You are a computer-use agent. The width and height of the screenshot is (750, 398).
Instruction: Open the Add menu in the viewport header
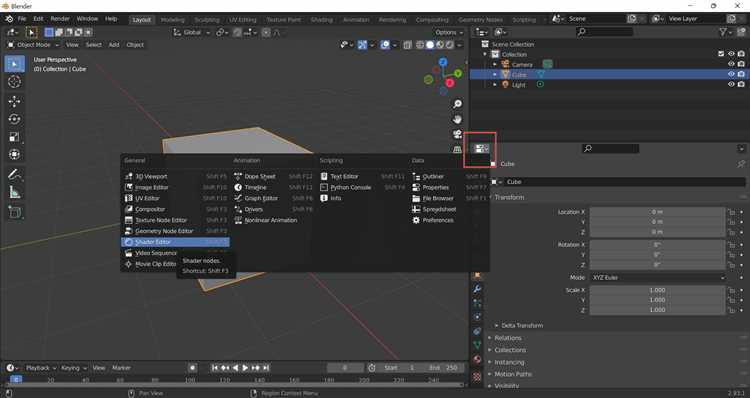pyautogui.click(x=114, y=45)
